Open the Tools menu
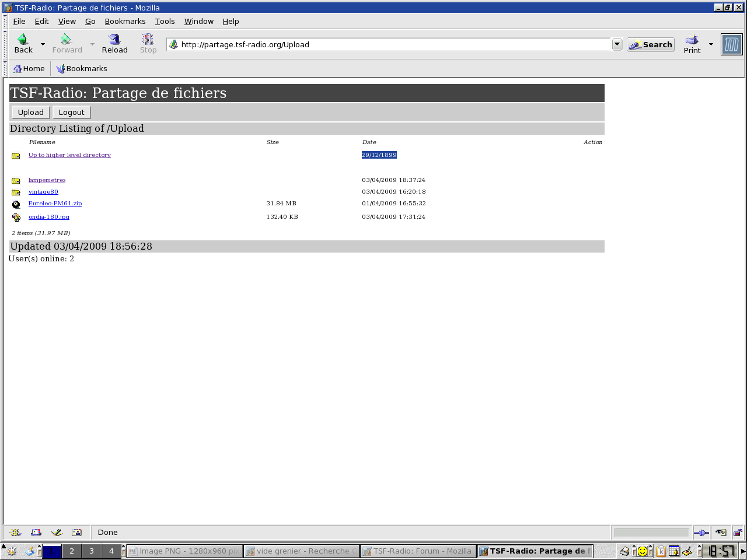Screen dimensions: 747x560 tap(165, 21)
